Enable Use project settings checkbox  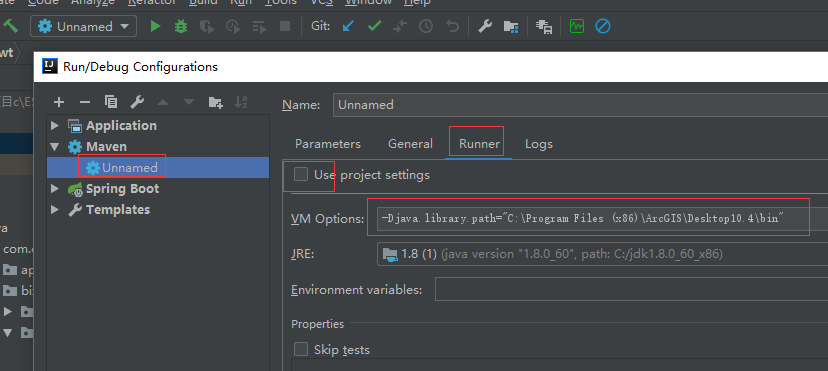301,174
